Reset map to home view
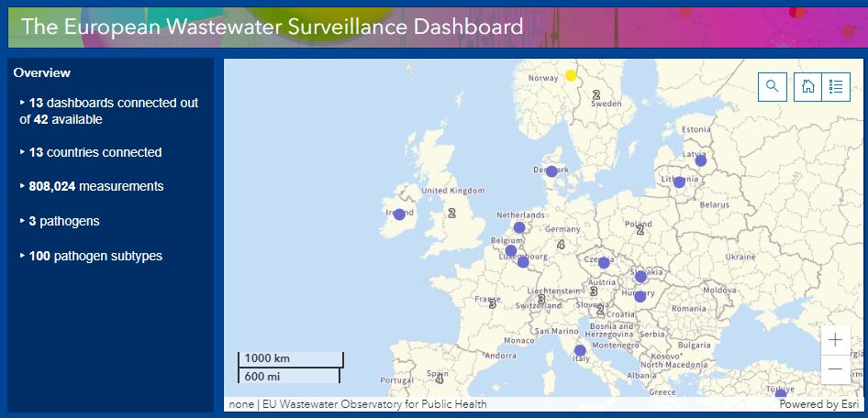Viewport: 868px width, 418px height. tap(808, 87)
